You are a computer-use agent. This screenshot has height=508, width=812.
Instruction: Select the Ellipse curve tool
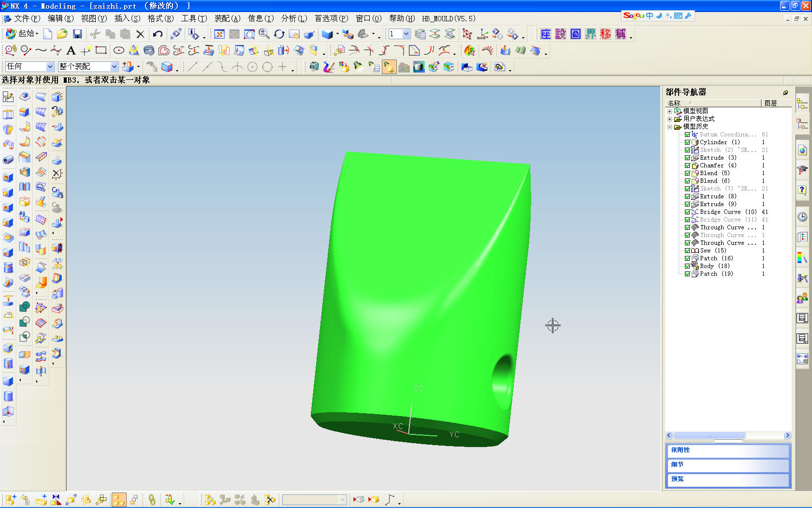coord(118,50)
